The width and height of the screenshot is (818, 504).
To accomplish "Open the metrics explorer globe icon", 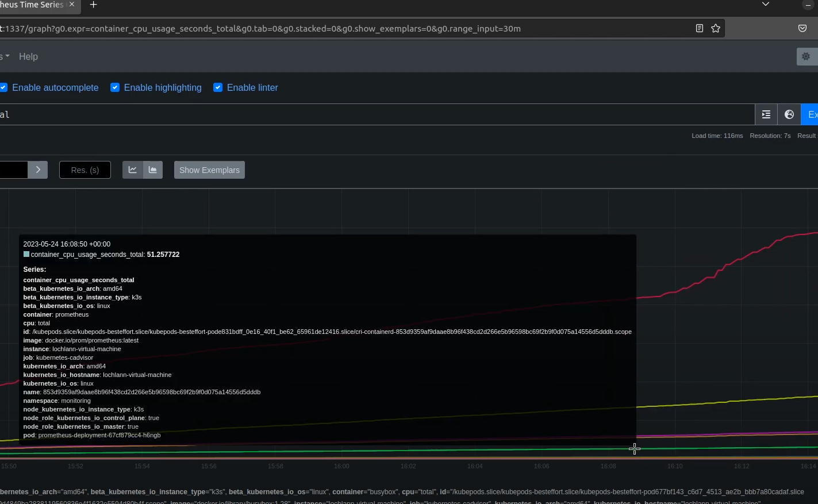I will pyautogui.click(x=789, y=114).
